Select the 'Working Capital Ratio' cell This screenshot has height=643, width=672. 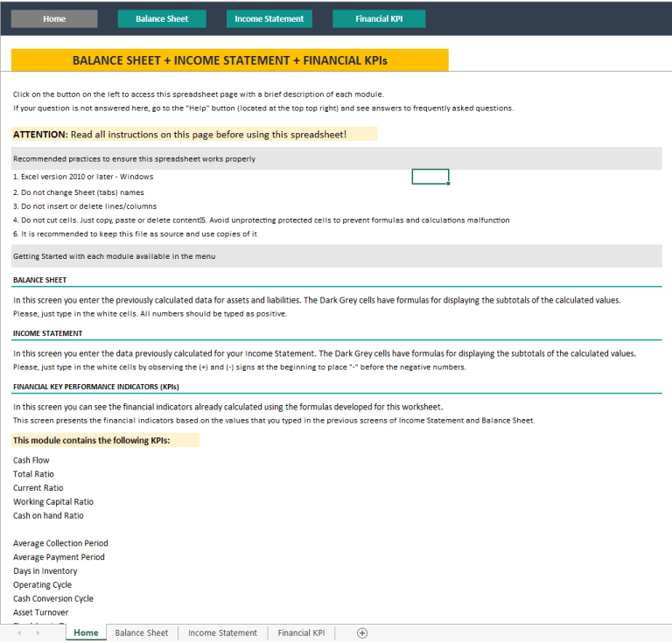click(53, 502)
